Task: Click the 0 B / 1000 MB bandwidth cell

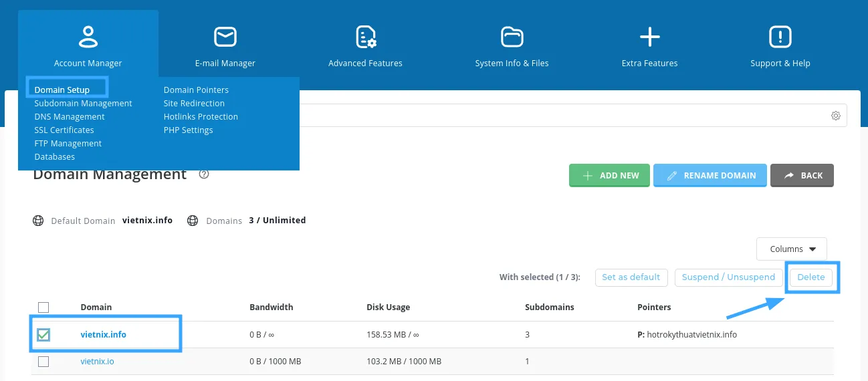Action: [276, 362]
